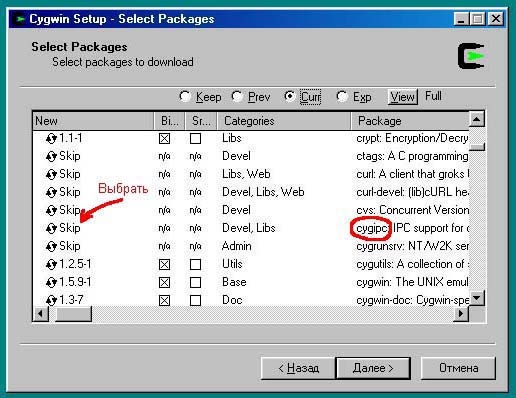Minimize the Cygwin Setup window

tap(462, 19)
